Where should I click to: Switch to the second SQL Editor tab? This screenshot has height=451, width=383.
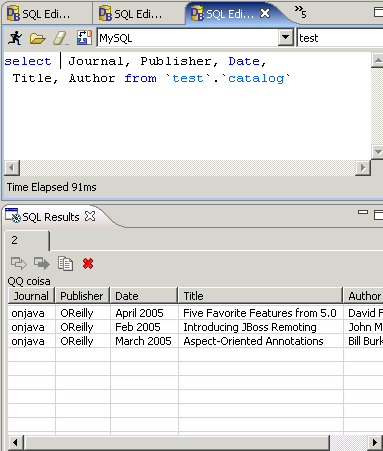tap(138, 14)
